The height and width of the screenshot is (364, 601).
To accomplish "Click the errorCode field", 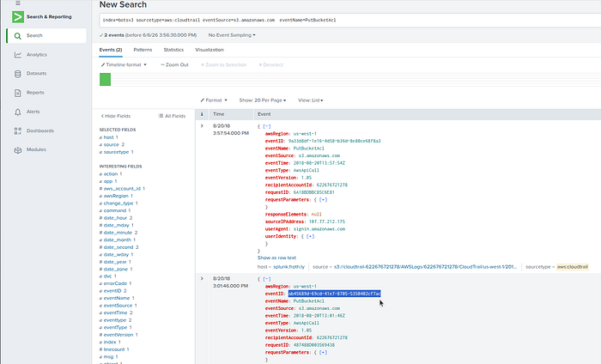I will [x=115, y=283].
